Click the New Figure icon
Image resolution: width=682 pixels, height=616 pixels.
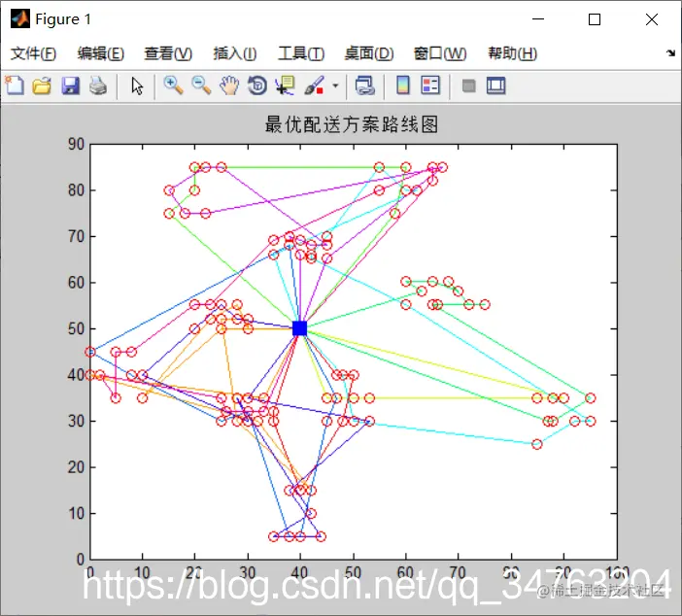click(15, 86)
